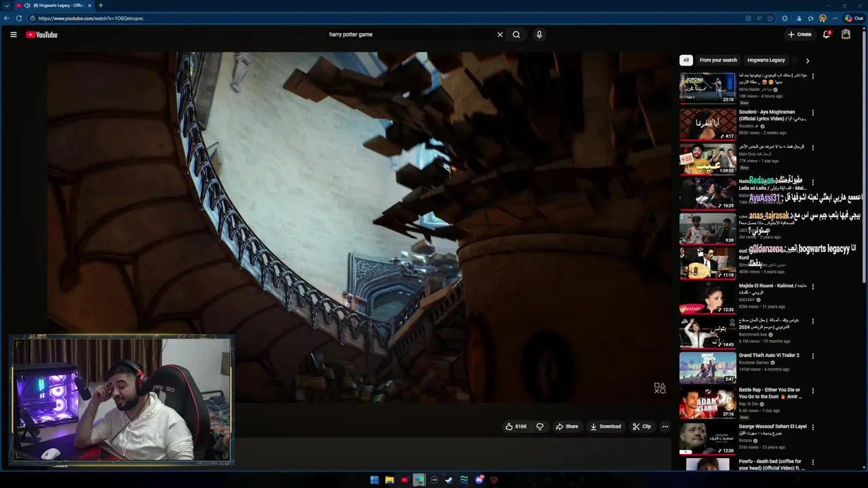Screen dimensions: 868x488
Task: Open Soudeni Aya Moghraman 4:17 thumbnail
Action: pos(707,124)
